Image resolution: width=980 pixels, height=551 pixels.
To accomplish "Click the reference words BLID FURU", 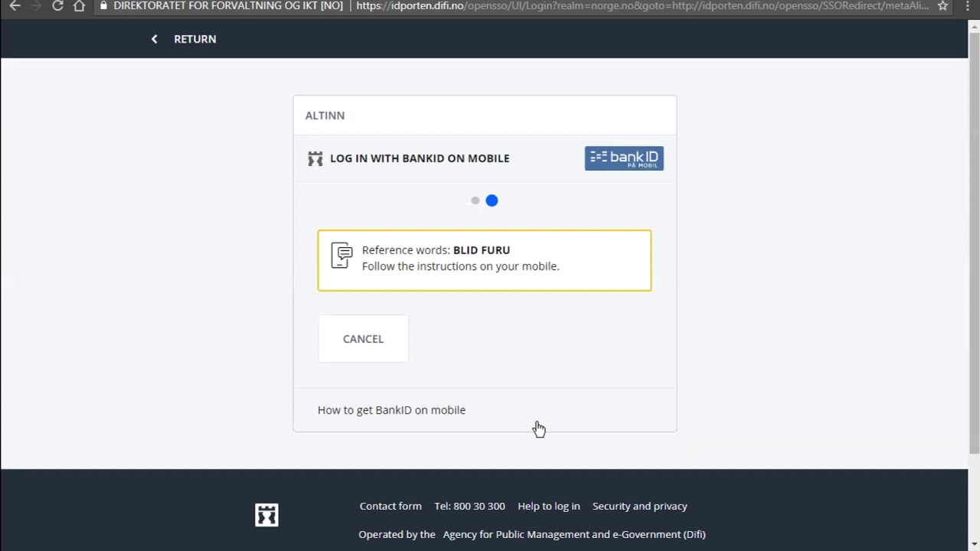I will (x=482, y=250).
